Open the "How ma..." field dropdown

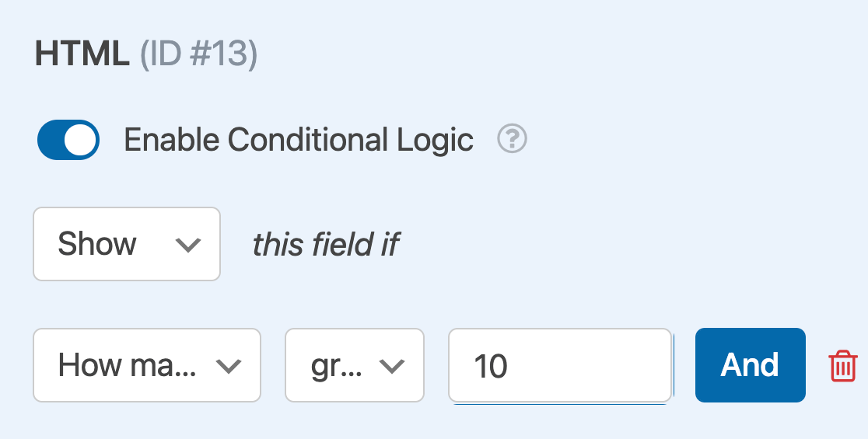click(x=146, y=365)
